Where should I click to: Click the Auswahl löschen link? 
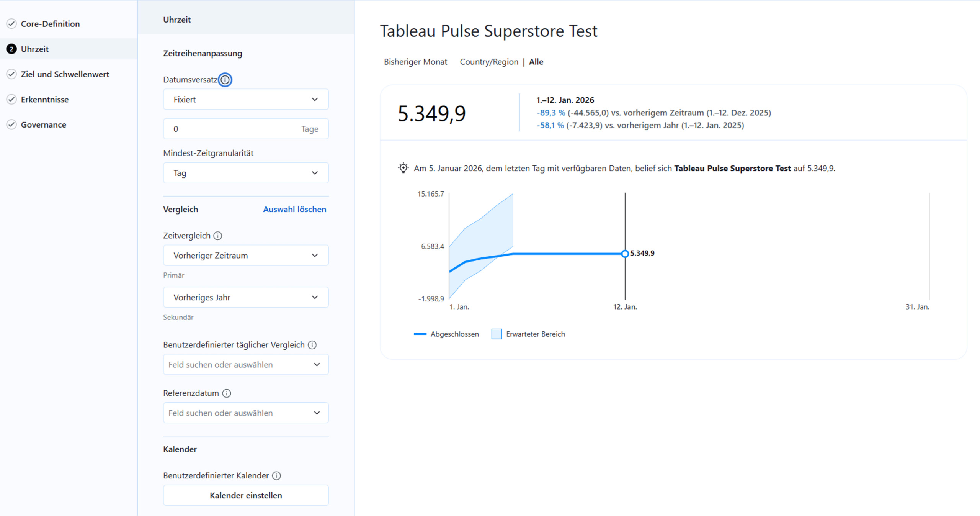coord(294,209)
